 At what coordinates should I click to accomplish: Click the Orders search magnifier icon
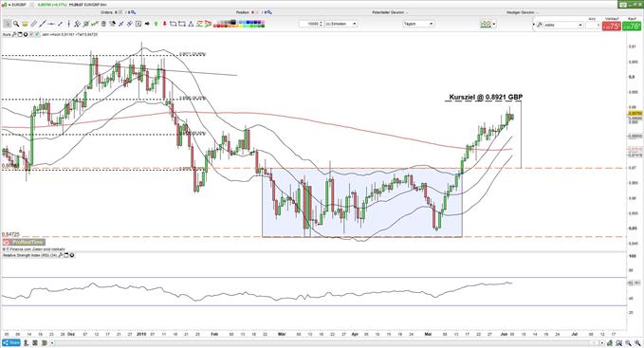[133, 12]
